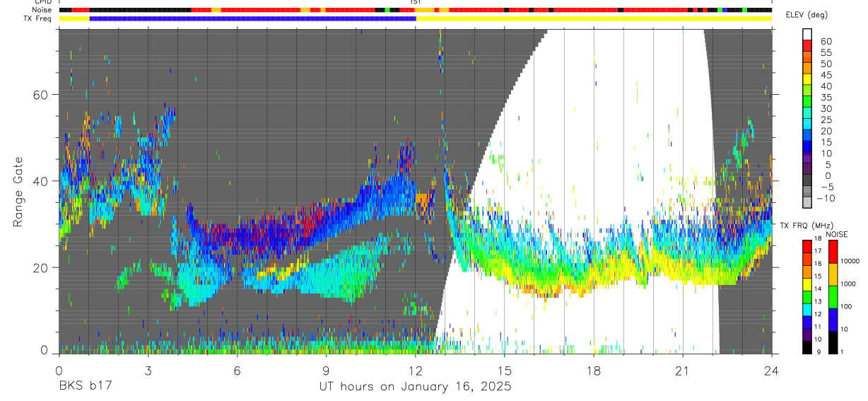Click the 'BKS b17' radar label
Screen dimensions: 868x401
point(85,387)
